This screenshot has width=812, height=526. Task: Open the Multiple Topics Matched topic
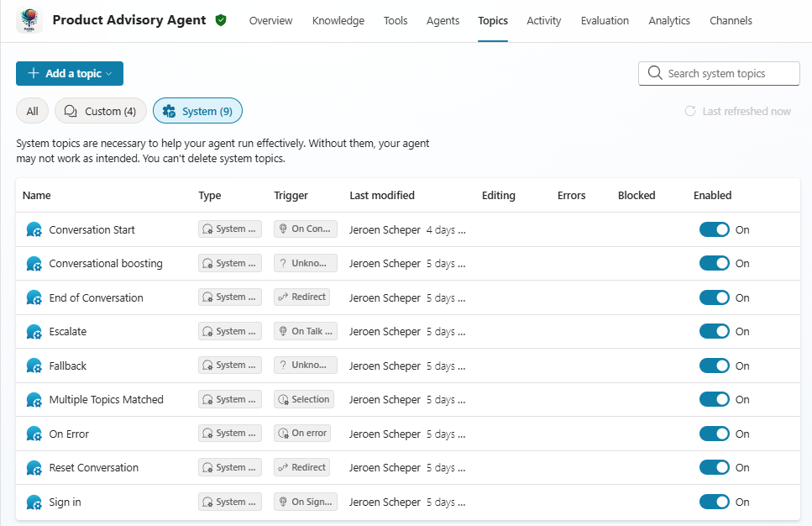coord(107,400)
